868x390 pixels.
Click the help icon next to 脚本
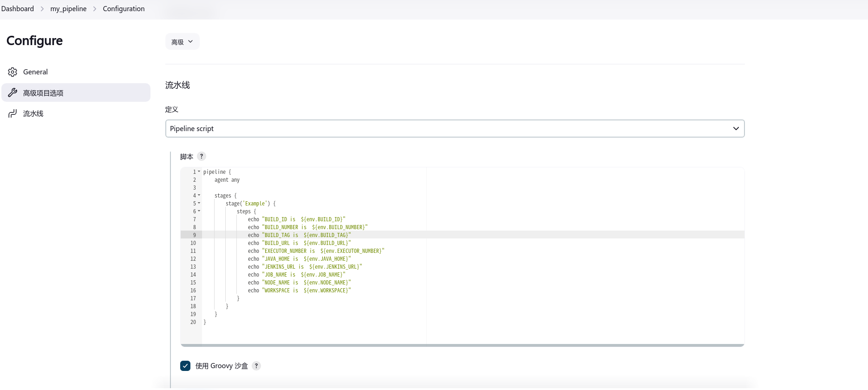pyautogui.click(x=202, y=156)
